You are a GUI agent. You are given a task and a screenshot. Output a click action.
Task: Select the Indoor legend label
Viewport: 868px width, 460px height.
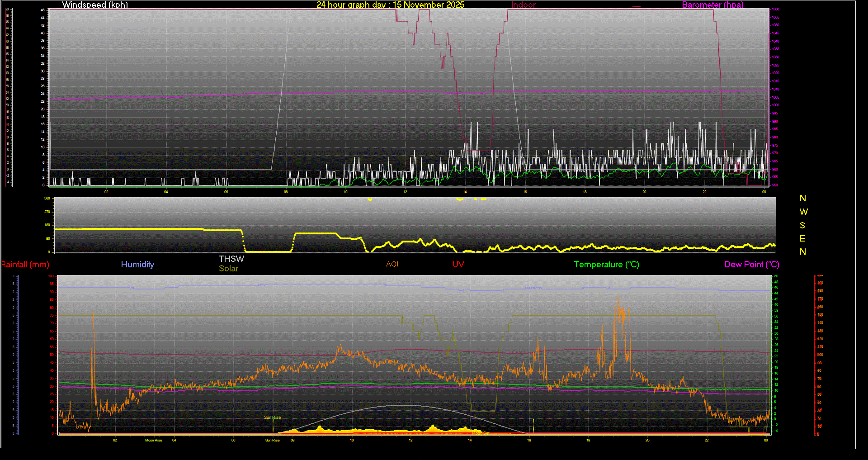pyautogui.click(x=523, y=5)
